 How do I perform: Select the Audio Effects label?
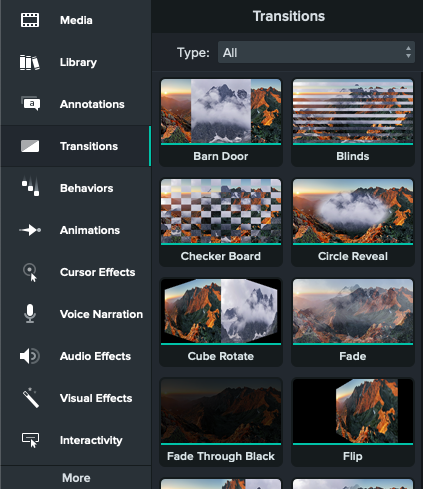click(95, 356)
